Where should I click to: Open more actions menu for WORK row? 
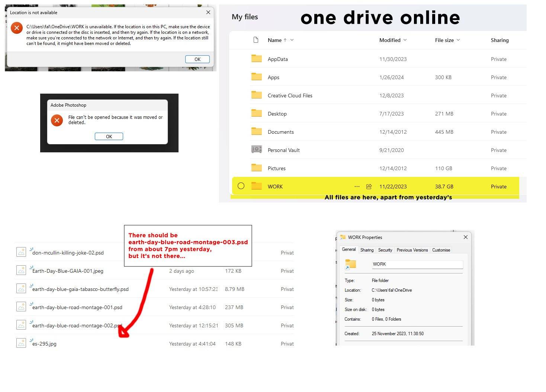[357, 187]
